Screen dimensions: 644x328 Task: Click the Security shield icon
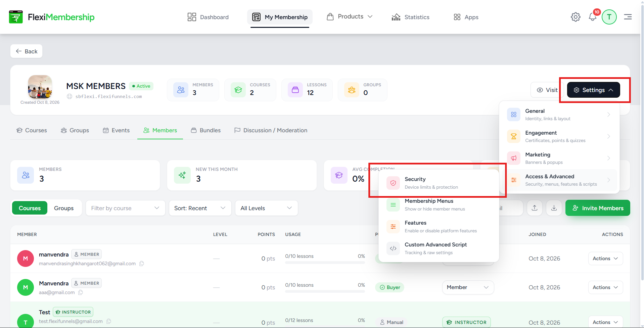point(393,183)
